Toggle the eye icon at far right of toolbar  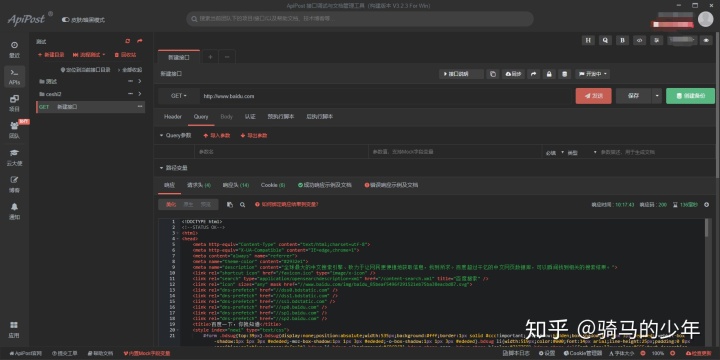pyautogui.click(x=707, y=40)
